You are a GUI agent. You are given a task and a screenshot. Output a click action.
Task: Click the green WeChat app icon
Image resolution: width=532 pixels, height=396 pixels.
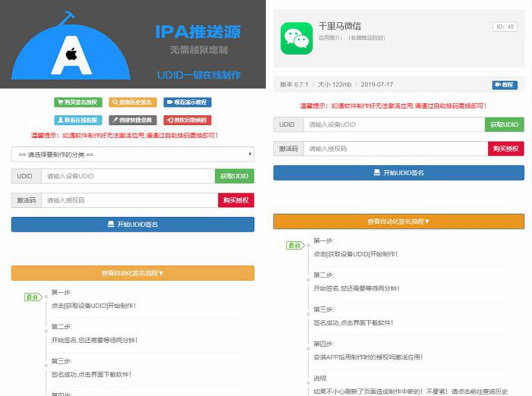pyautogui.click(x=296, y=39)
